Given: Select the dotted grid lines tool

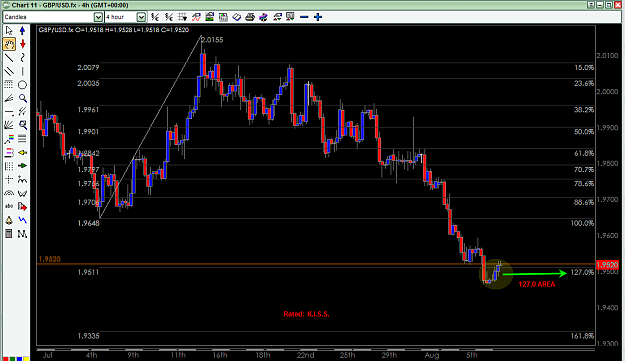Looking at the screenshot, I should 8,84.
